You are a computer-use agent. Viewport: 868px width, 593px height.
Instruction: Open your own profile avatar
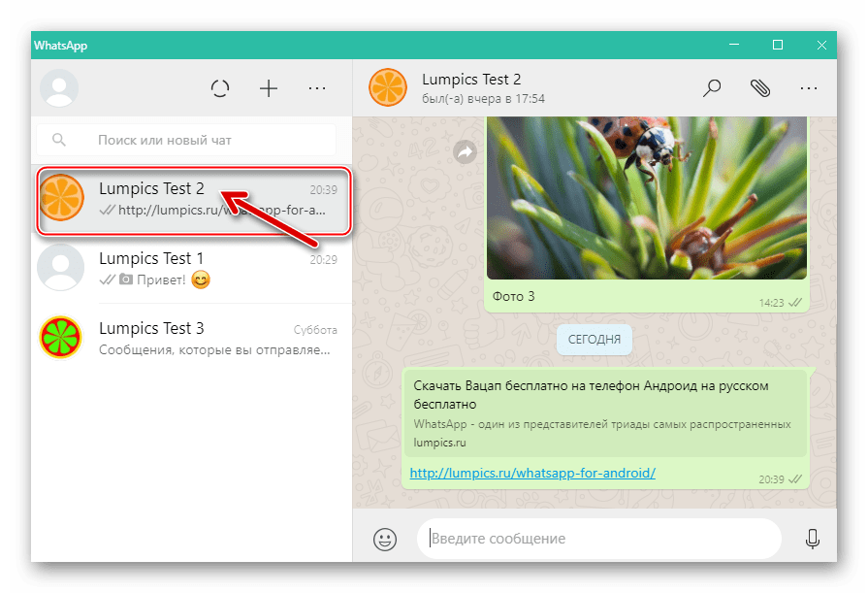click(x=58, y=87)
